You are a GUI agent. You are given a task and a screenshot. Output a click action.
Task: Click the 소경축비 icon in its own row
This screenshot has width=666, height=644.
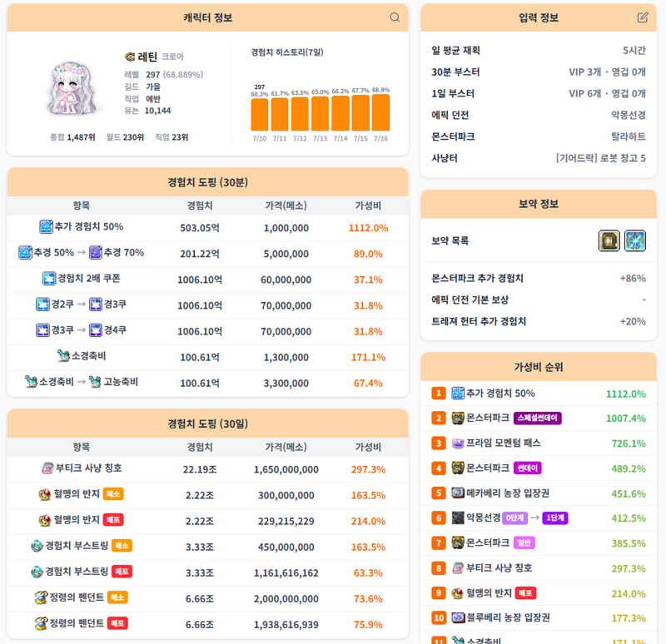(x=63, y=356)
